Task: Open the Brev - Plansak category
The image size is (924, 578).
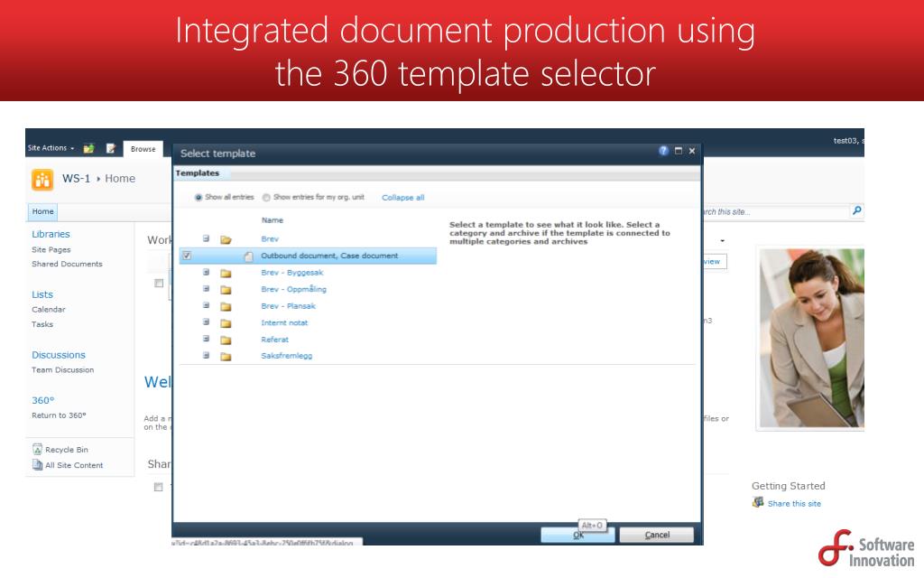Action: (x=289, y=306)
